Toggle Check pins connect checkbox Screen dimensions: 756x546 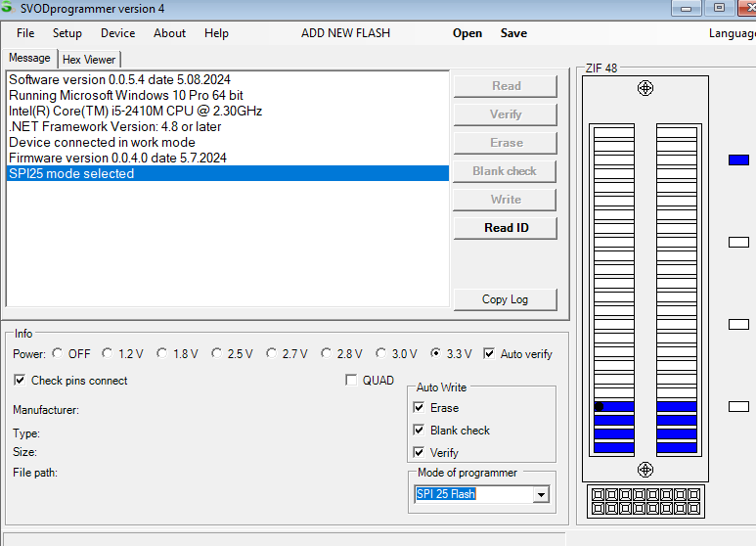pos(20,380)
